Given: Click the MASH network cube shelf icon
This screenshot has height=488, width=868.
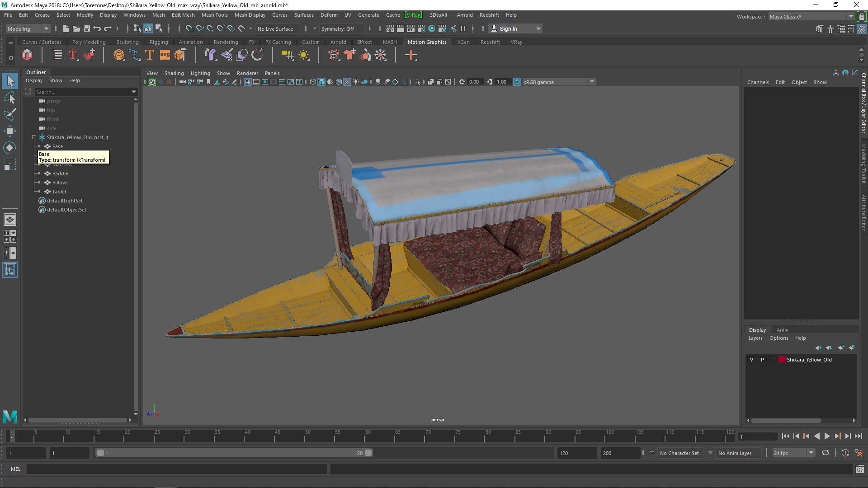Looking at the screenshot, I should [27, 55].
